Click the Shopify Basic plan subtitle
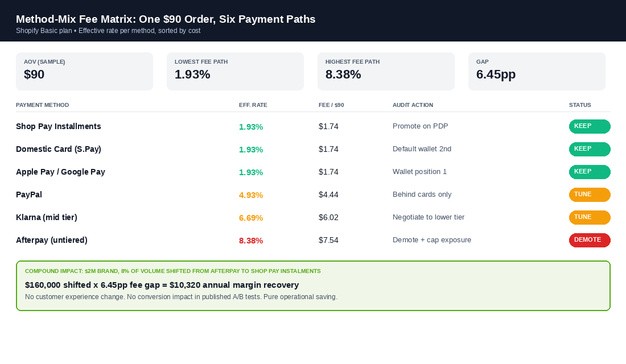Viewport: 626px width, 364px height. 108,31
